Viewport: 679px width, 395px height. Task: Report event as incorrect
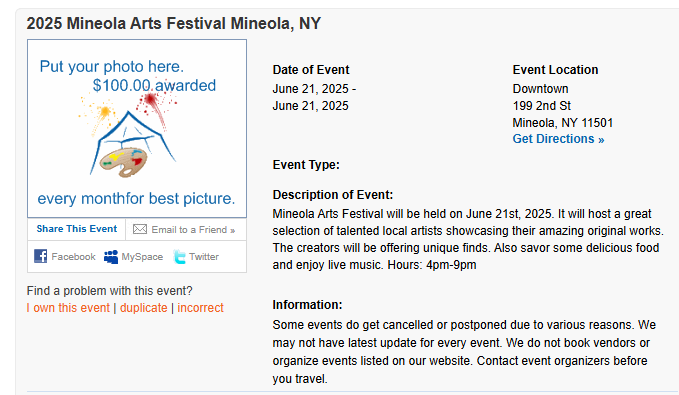200,308
